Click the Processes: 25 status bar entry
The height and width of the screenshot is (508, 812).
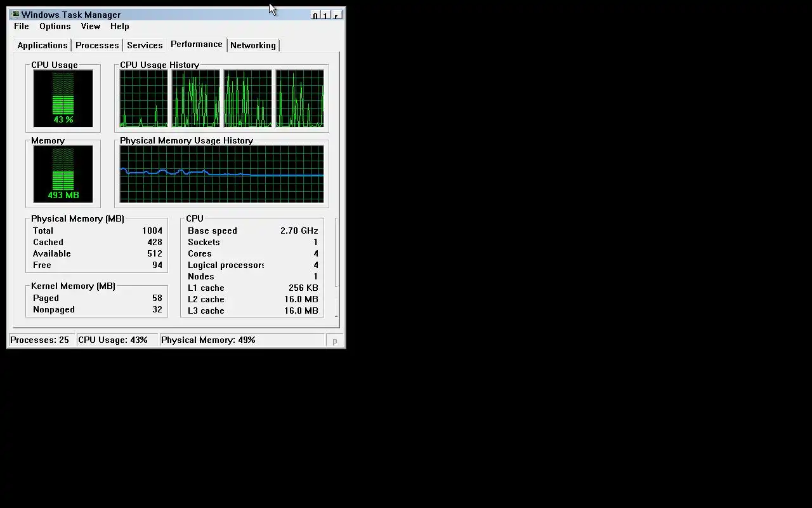click(x=41, y=340)
